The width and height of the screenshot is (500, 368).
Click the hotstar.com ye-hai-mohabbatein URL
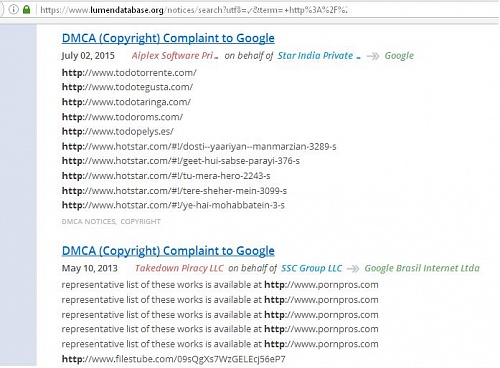click(x=173, y=205)
